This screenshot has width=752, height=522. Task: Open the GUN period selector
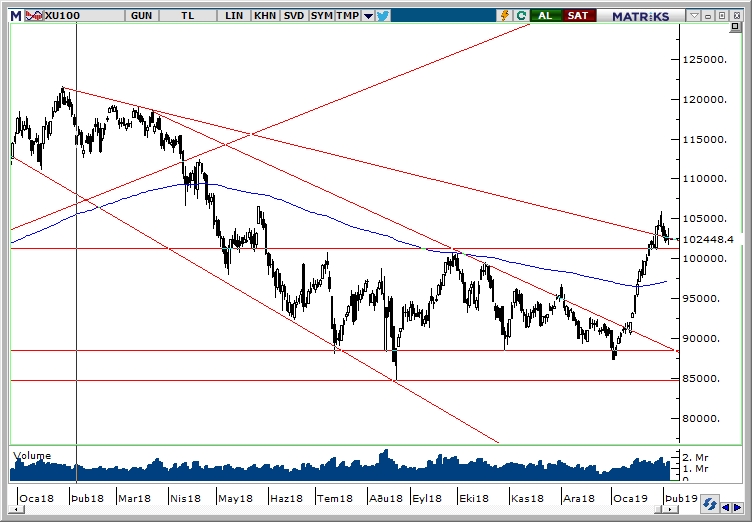(x=141, y=16)
